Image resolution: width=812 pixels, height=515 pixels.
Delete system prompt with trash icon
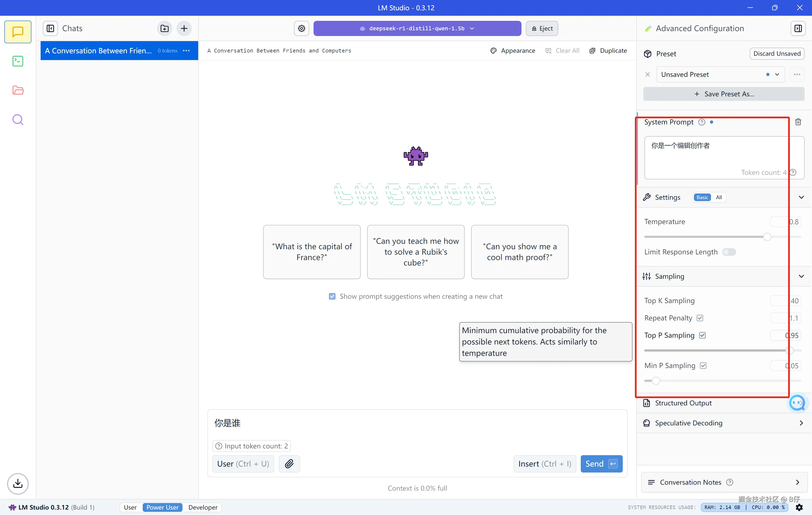coord(798,122)
